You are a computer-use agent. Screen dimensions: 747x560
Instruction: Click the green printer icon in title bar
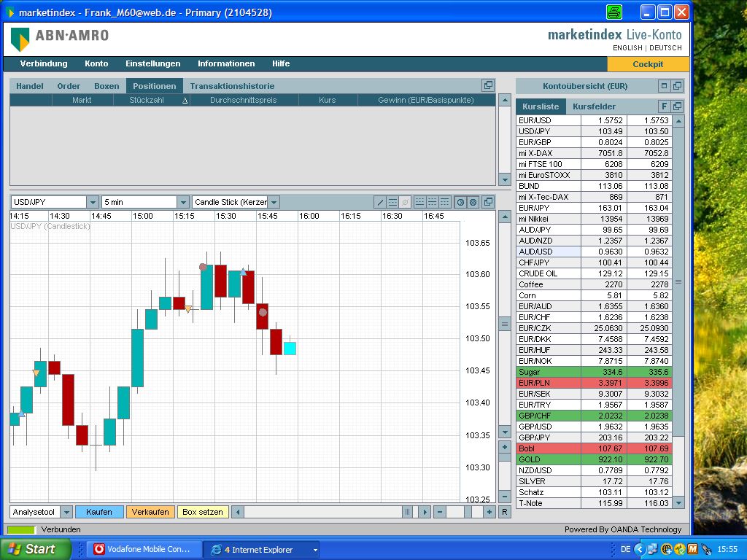614,12
